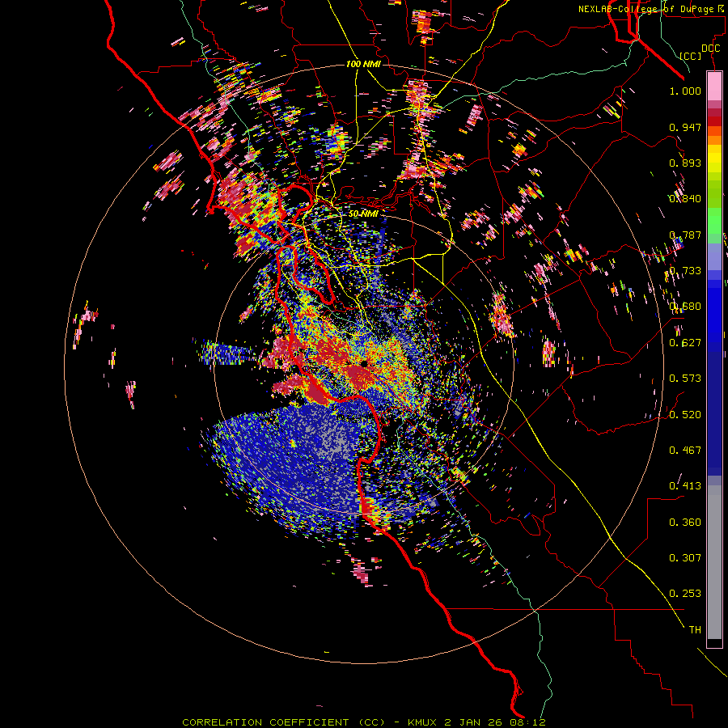The width and height of the screenshot is (728, 728).
Task: Select the 0.573 scale value
Action: (685, 379)
